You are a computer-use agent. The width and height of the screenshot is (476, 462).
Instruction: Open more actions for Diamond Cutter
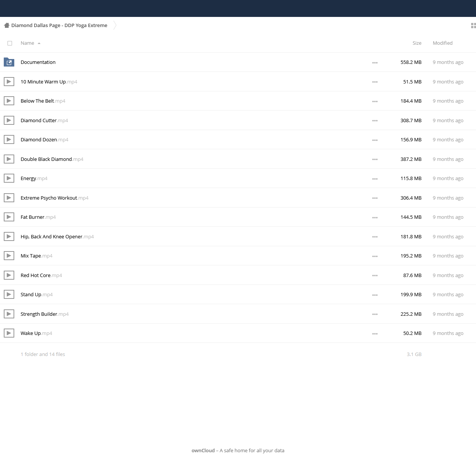tap(375, 121)
